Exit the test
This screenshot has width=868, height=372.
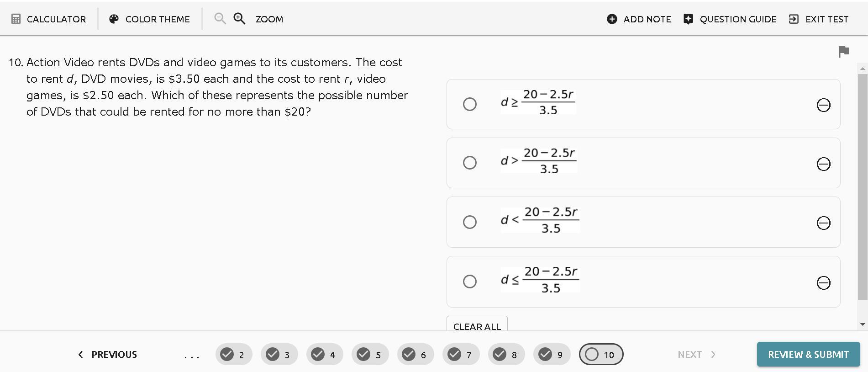819,19
